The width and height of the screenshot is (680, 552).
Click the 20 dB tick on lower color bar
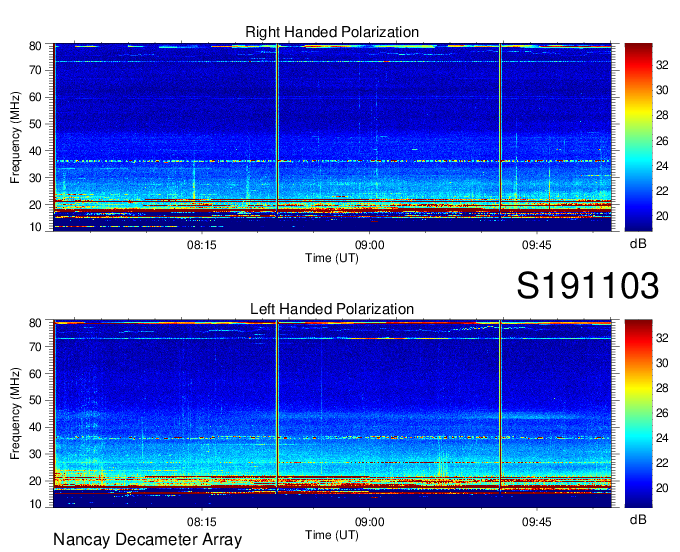tap(662, 489)
